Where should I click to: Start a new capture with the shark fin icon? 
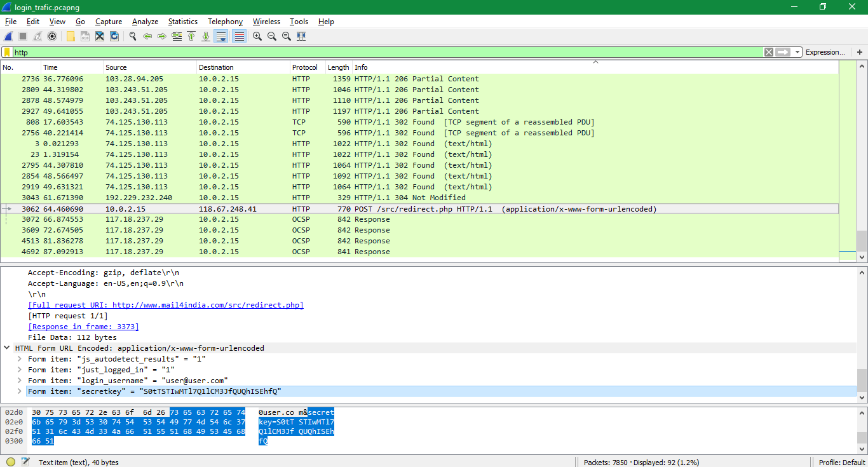click(x=8, y=36)
